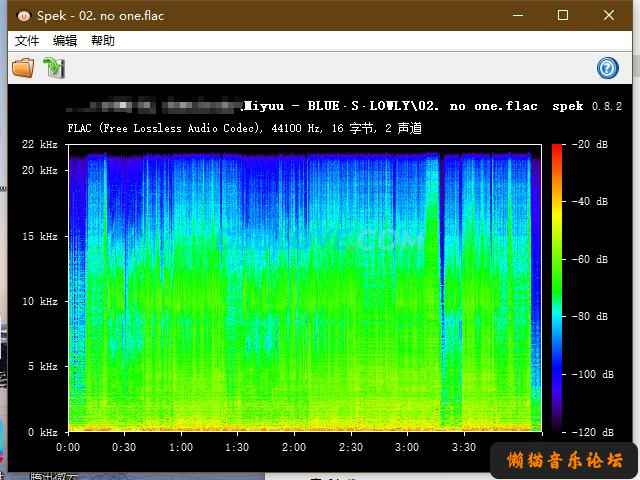Screen dimensions: 640x480
Task: Click the -80 dB scale label
Action: pos(590,317)
